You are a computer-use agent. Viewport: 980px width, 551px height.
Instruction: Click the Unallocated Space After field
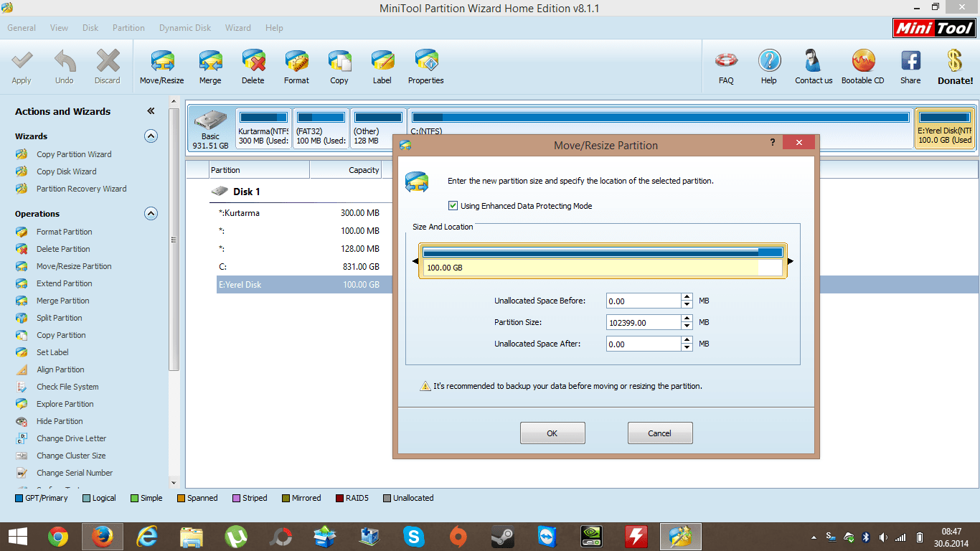[644, 344]
